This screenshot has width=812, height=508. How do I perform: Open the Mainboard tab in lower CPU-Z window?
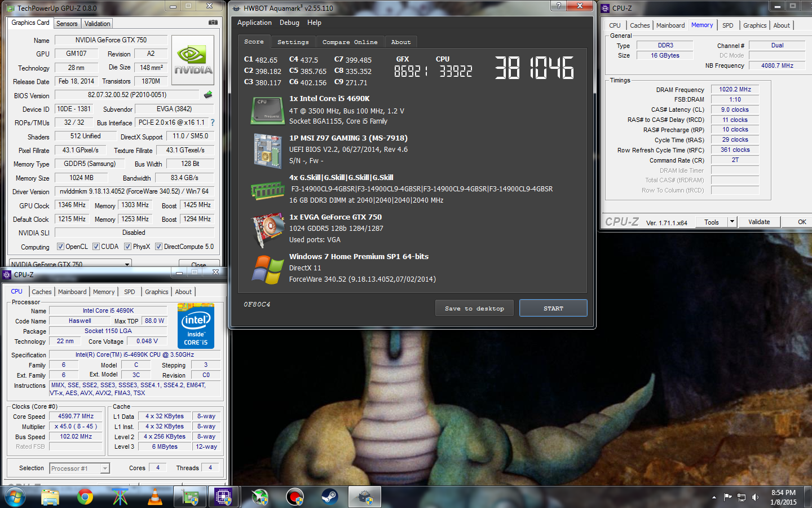tap(72, 292)
